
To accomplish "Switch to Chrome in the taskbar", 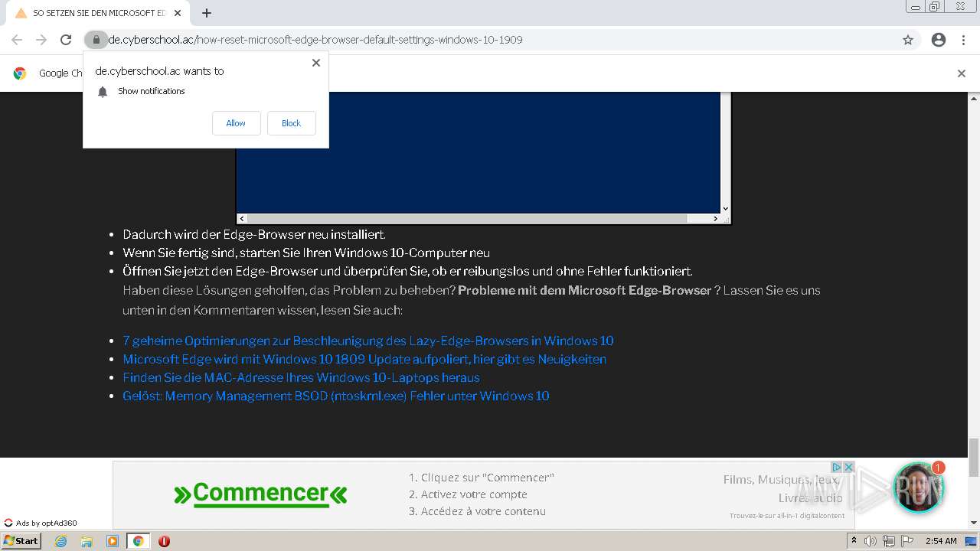I will [x=138, y=541].
